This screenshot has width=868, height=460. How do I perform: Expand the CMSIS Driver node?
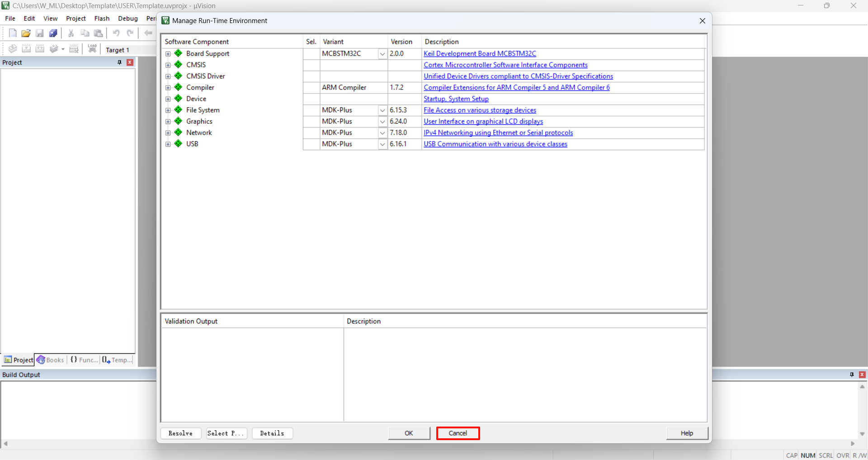coord(168,76)
